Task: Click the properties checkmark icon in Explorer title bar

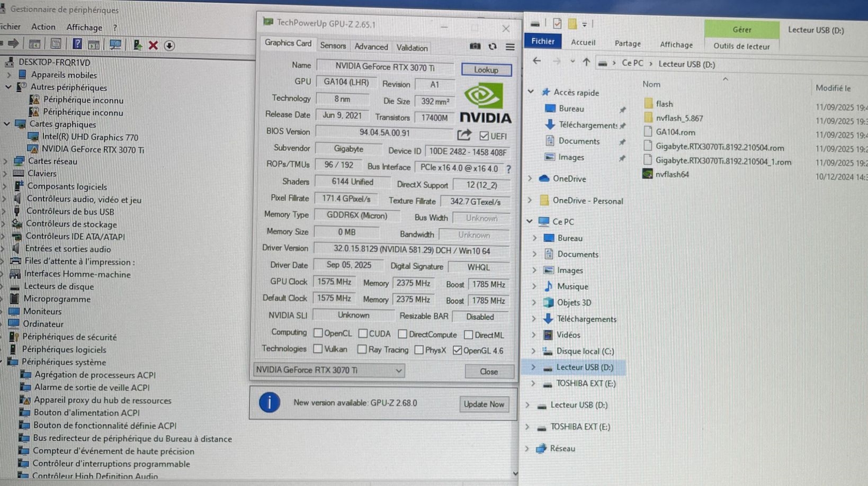Action: pyautogui.click(x=557, y=23)
